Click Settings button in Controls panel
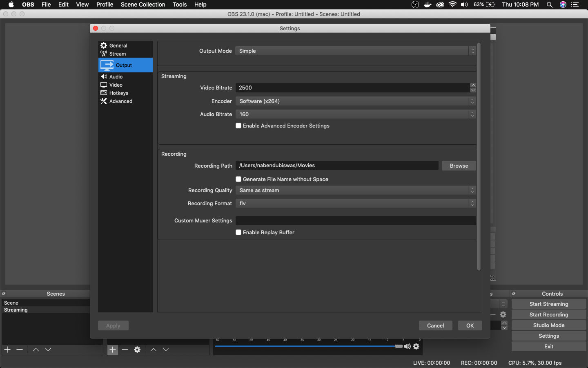Viewport: 588px width, 368px height. coord(549,336)
